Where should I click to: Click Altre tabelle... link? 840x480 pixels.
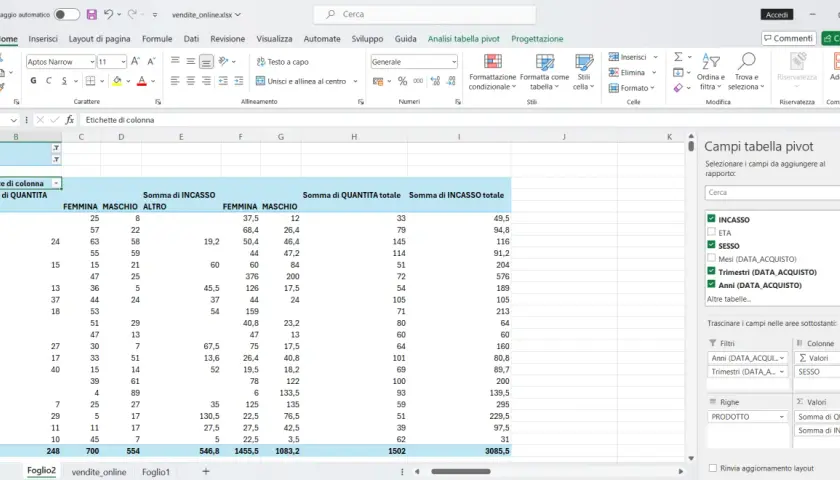pos(728,299)
